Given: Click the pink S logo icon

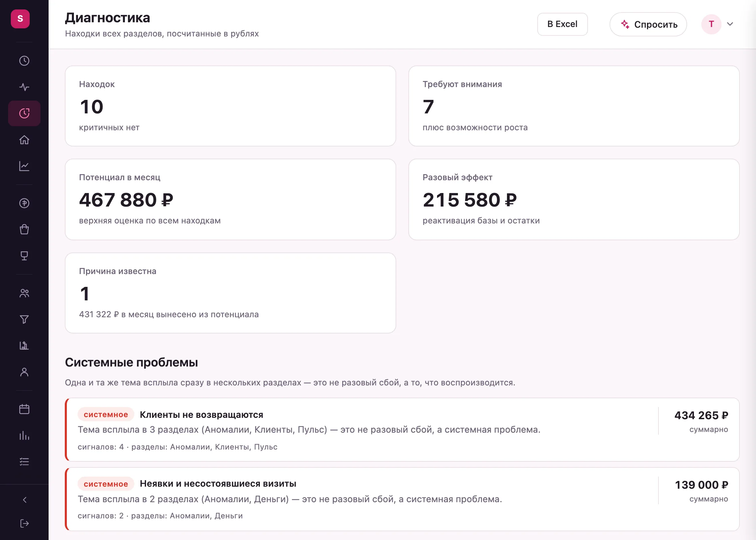Looking at the screenshot, I should [20, 19].
